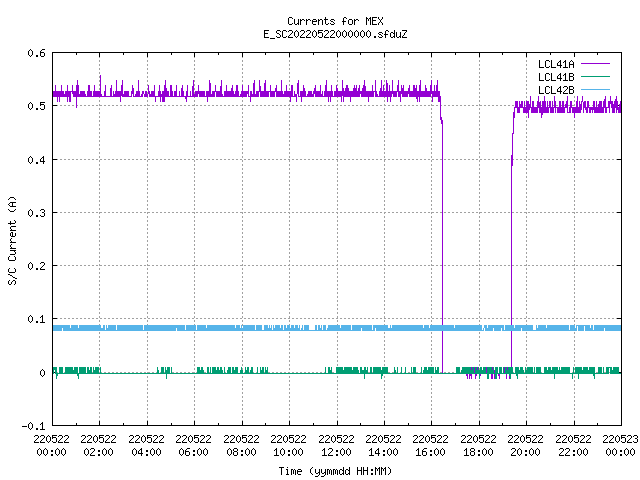Click the chart title 'Currents for MEX'

tap(335, 21)
